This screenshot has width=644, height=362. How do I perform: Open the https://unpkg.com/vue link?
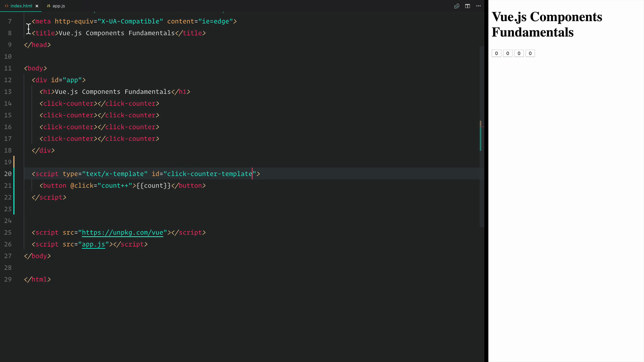pyautogui.click(x=122, y=233)
